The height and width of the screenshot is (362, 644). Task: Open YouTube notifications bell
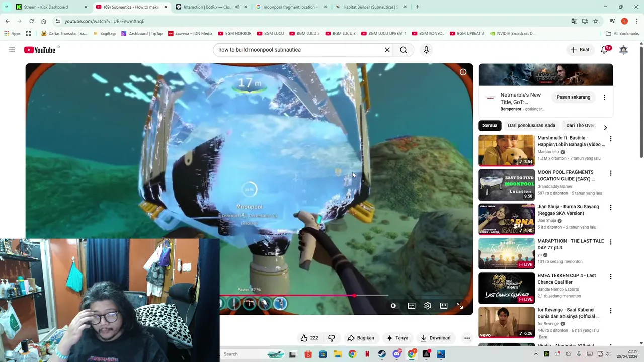605,50
